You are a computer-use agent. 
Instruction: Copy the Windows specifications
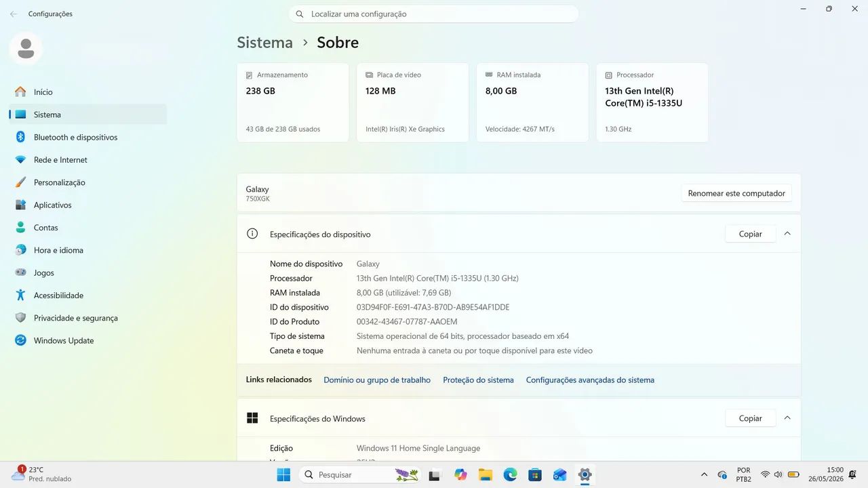click(x=750, y=418)
